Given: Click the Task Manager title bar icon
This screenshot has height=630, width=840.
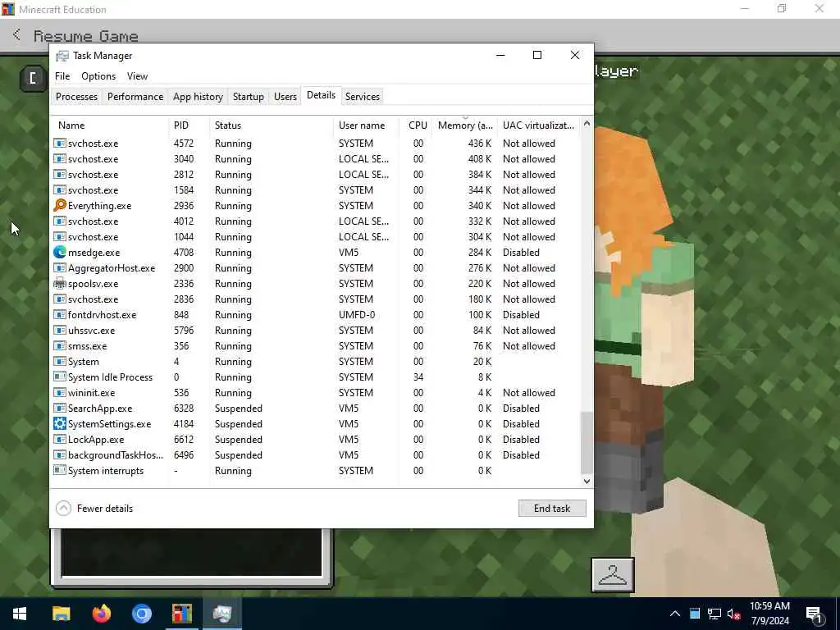Looking at the screenshot, I should (x=62, y=56).
